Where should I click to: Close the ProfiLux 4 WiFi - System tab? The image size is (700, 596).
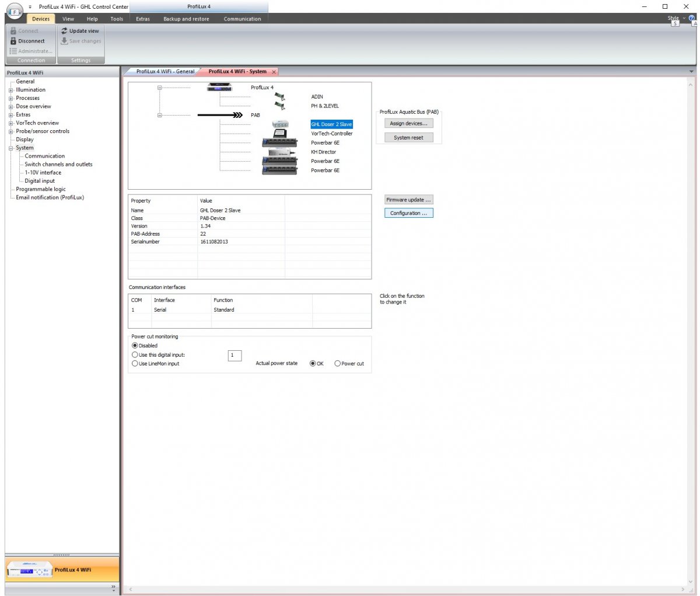273,72
